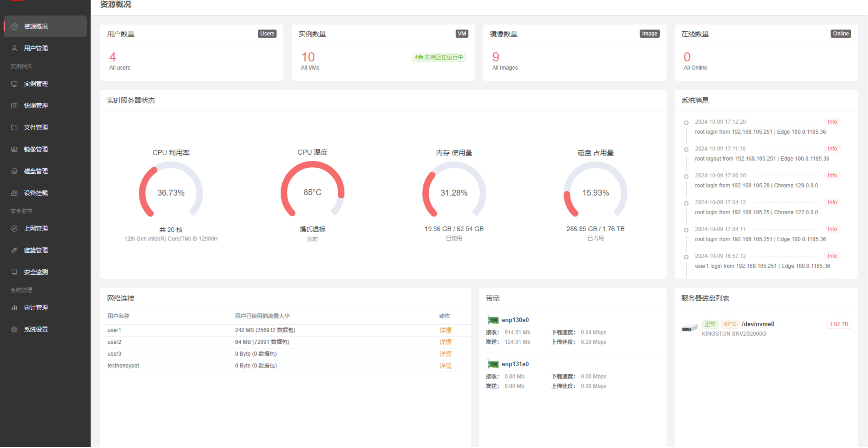
Task: Click the 审计管理 bar chart icon
Action: pos(14,308)
